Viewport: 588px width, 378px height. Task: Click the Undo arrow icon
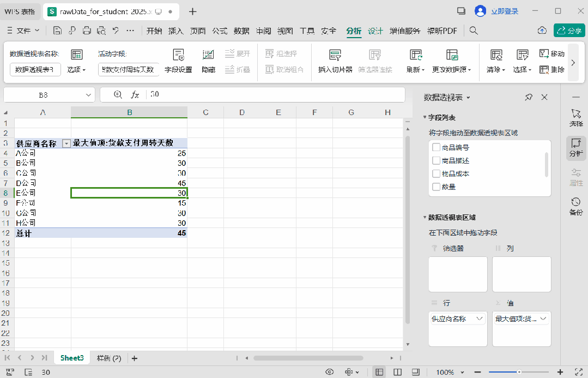tap(116, 31)
